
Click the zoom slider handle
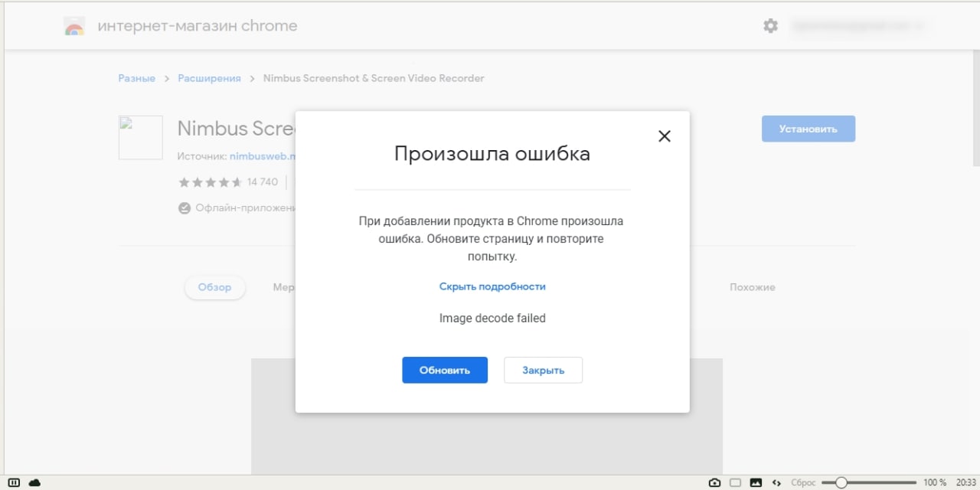click(841, 482)
